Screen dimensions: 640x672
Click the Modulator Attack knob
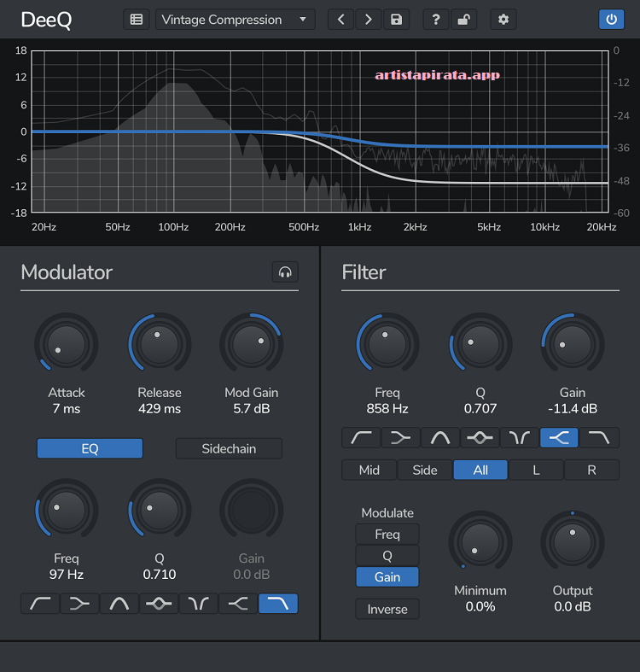pyautogui.click(x=67, y=344)
